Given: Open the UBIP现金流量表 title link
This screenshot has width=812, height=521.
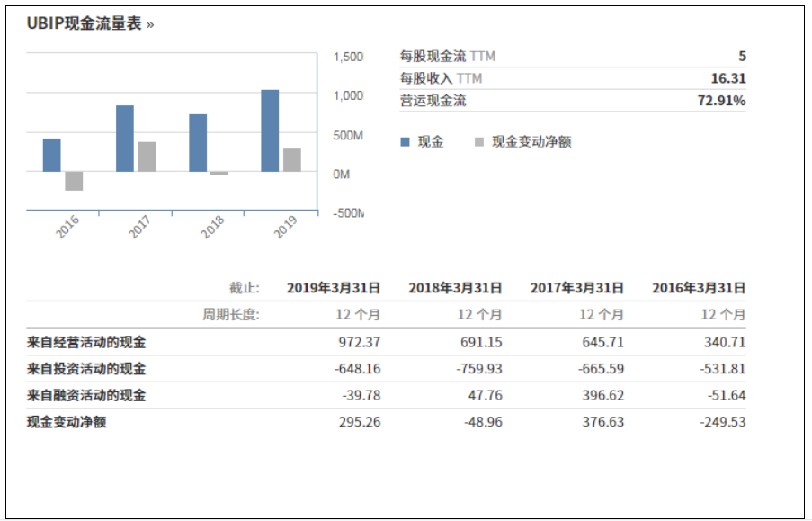Looking at the screenshot, I should [90, 24].
